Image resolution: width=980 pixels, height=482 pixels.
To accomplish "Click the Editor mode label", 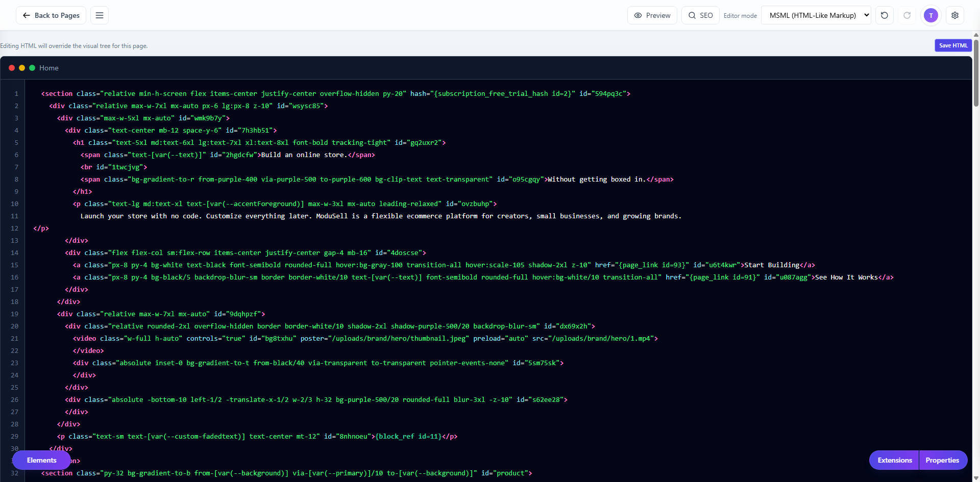I will tap(740, 15).
